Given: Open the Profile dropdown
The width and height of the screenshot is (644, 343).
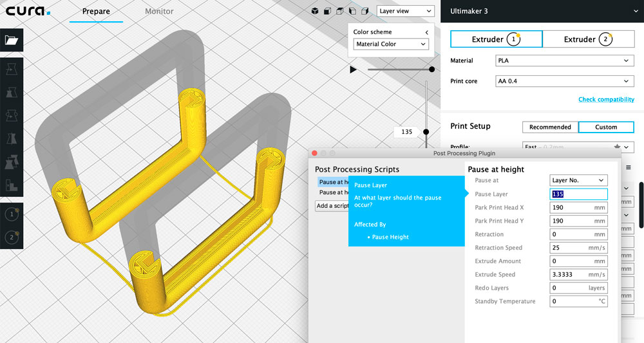Looking at the screenshot, I should click(x=578, y=147).
